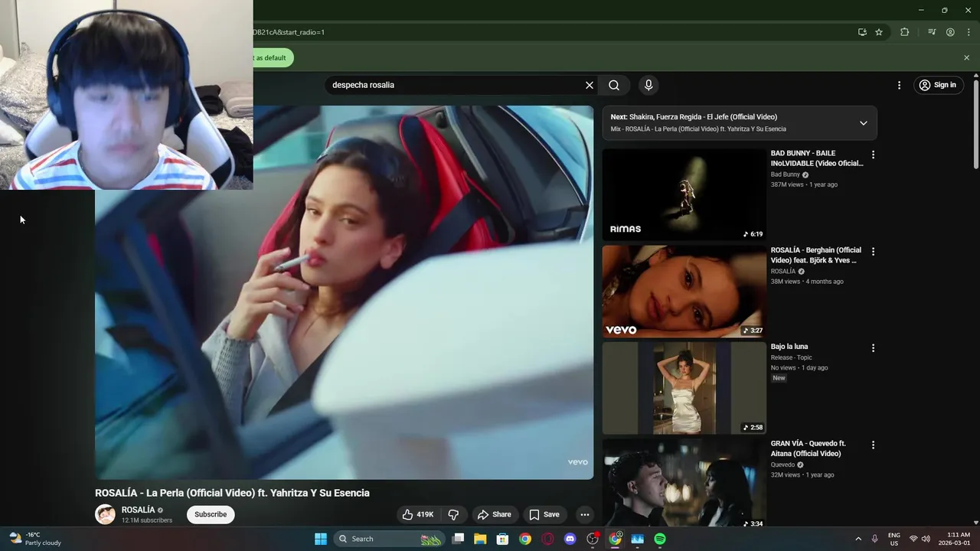
Task: Clear the YouTube search box text
Action: pos(590,85)
